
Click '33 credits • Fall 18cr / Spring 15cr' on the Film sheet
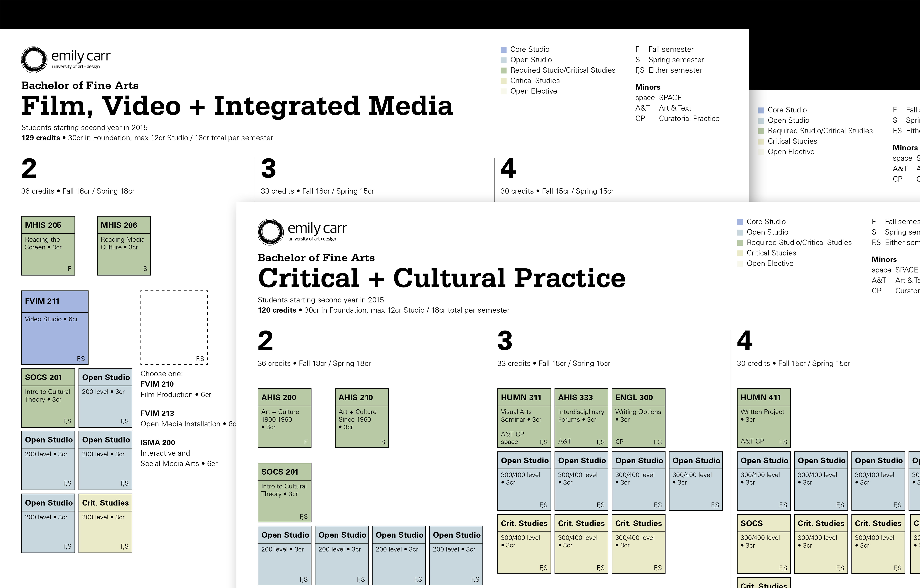click(317, 191)
